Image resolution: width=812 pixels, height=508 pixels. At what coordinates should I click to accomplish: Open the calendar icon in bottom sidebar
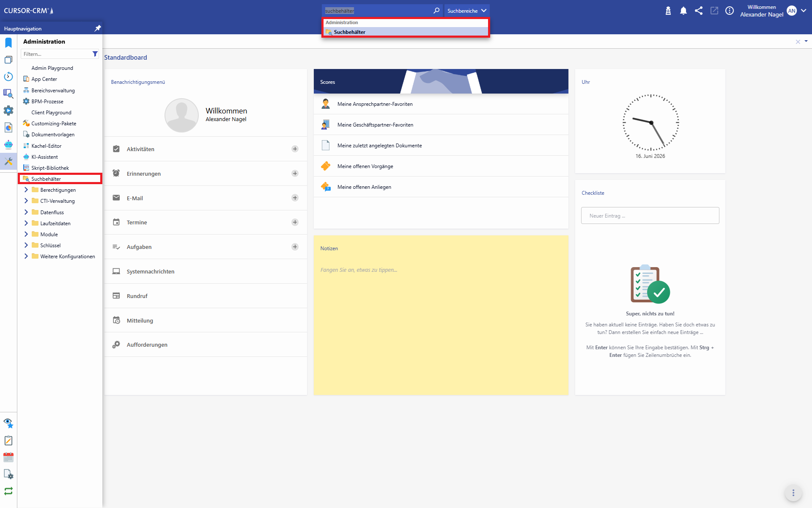pos(8,457)
